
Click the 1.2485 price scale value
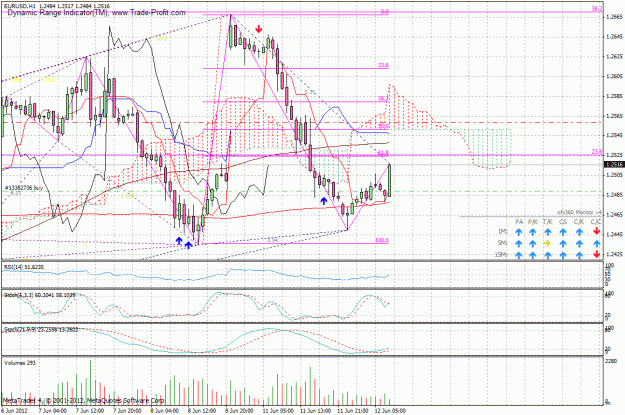pos(614,195)
